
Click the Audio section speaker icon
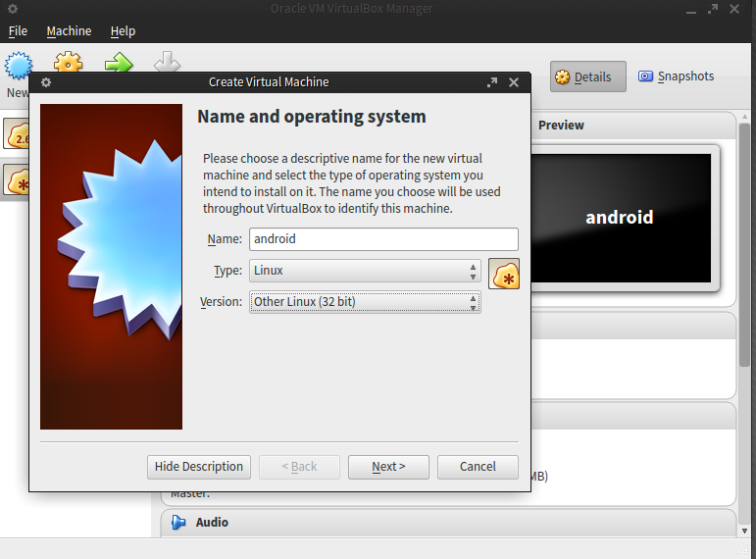(178, 522)
